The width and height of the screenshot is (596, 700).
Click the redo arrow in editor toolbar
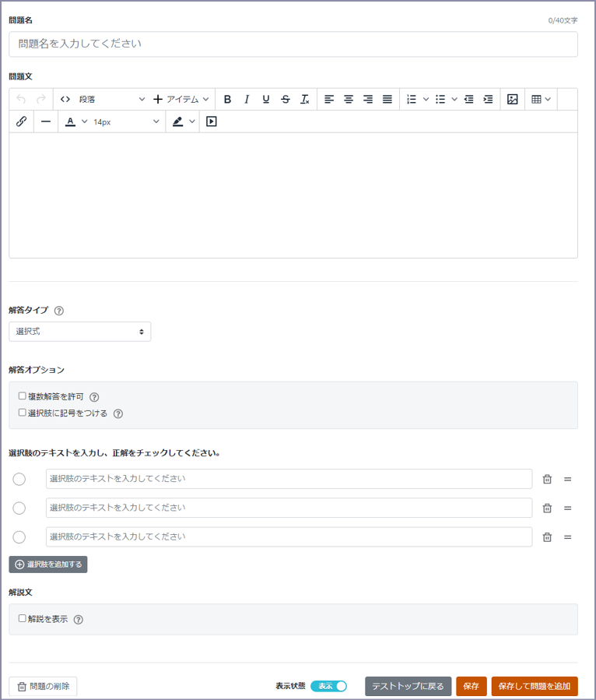coord(41,99)
